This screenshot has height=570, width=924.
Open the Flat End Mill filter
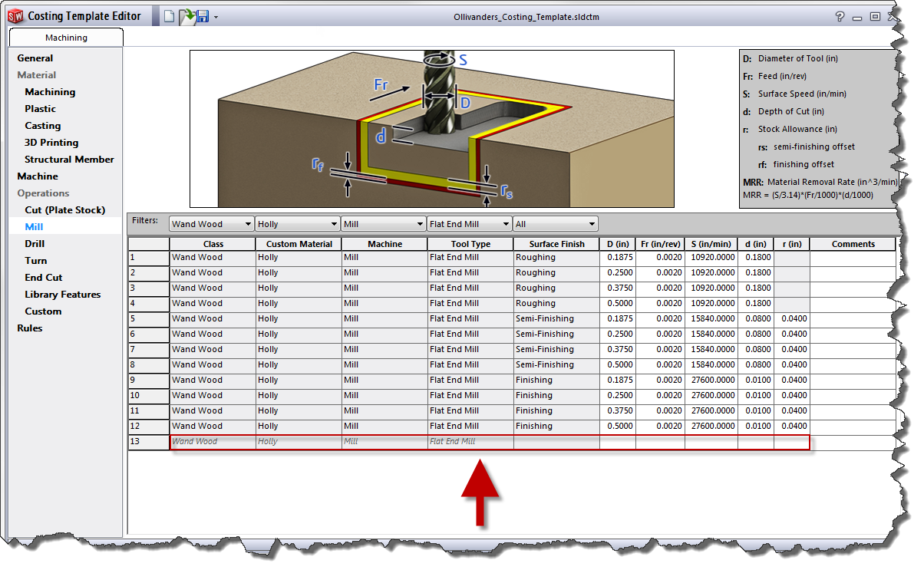click(x=470, y=224)
